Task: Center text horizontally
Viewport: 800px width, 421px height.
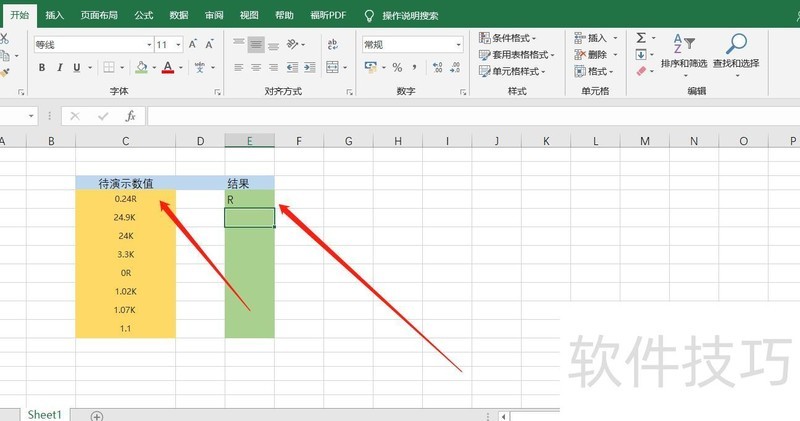Action: click(256, 67)
